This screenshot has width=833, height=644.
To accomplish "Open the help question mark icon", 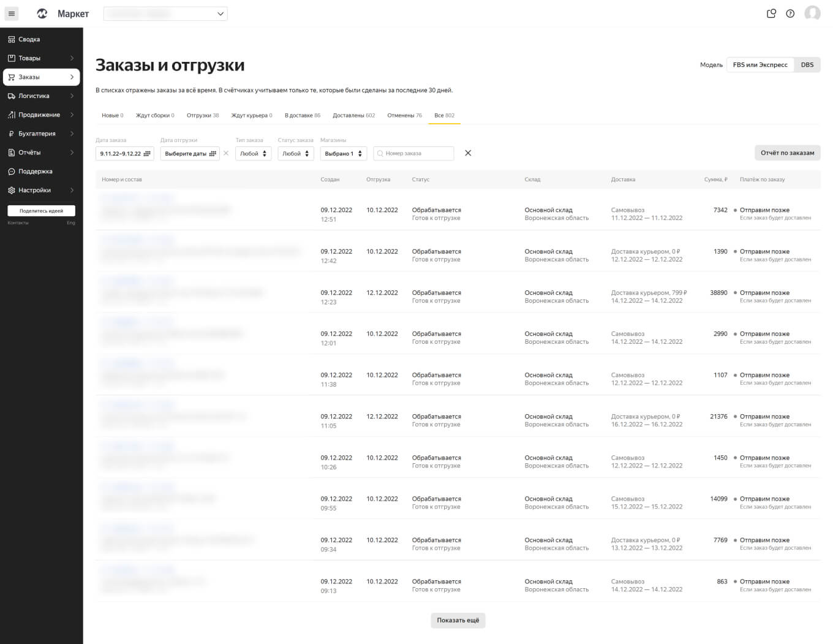I will (x=790, y=13).
